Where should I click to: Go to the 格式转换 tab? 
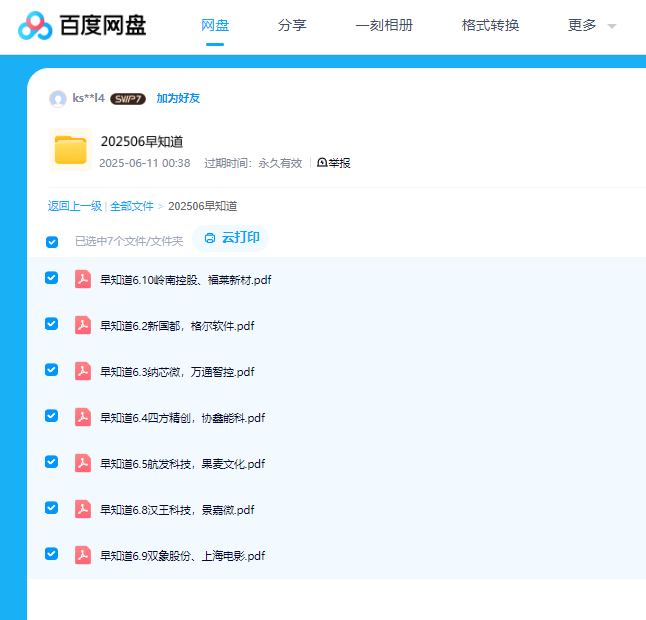(x=490, y=26)
